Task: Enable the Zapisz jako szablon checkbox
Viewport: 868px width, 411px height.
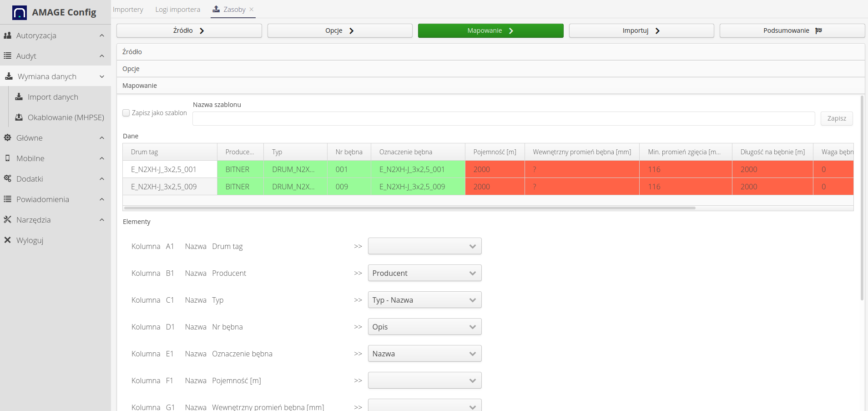Action: tap(126, 113)
